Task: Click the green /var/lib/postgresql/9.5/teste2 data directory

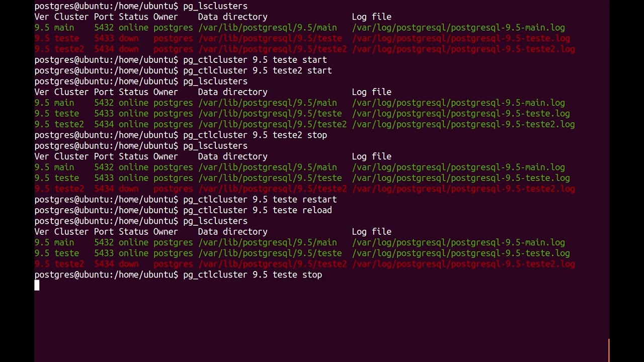Action: [x=272, y=124]
